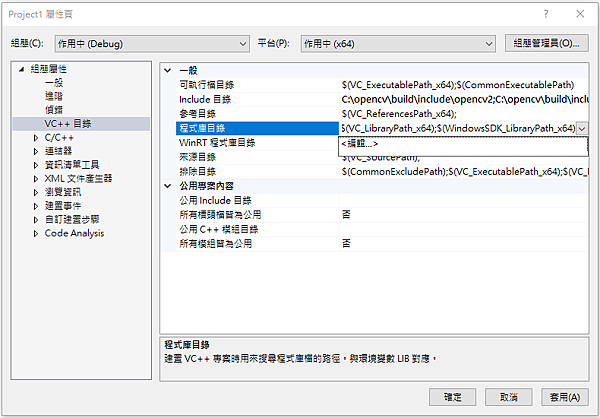Click the $(VC_ReferencesPath_x64) value field
600x418 pixels.
(464, 114)
